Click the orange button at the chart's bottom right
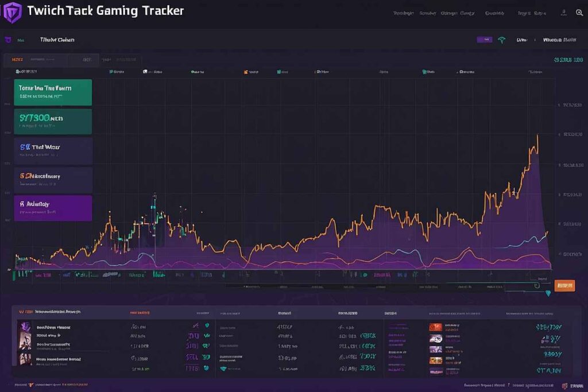 pyautogui.click(x=564, y=285)
